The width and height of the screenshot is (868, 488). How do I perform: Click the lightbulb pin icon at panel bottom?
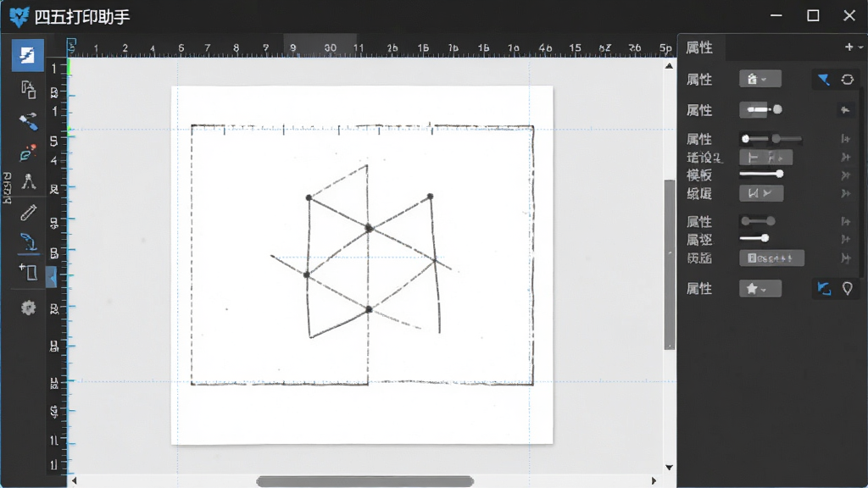[x=848, y=288]
